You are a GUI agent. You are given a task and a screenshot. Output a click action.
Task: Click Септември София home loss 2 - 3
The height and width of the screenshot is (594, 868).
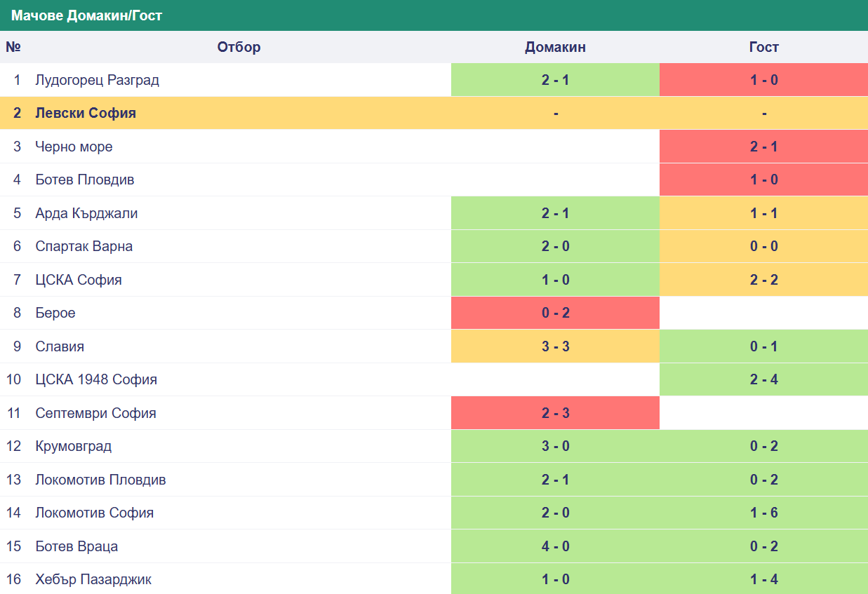tap(555, 413)
